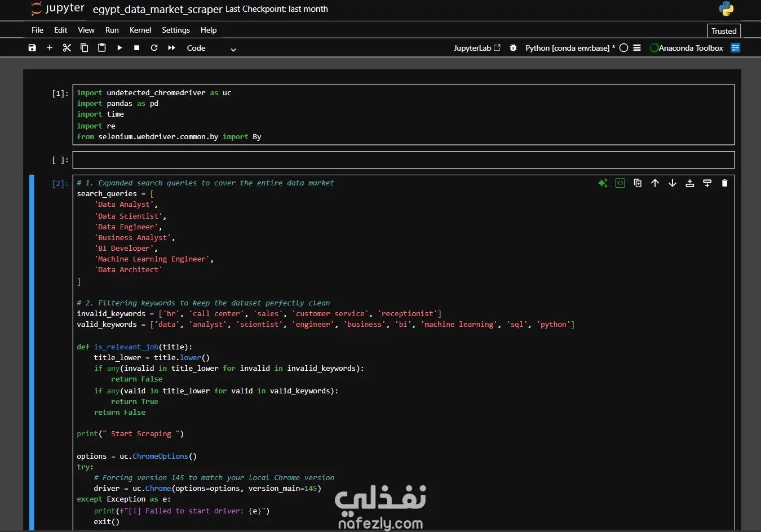Click the Jupyter logo
The width and height of the screenshot is (761, 532).
[57, 8]
